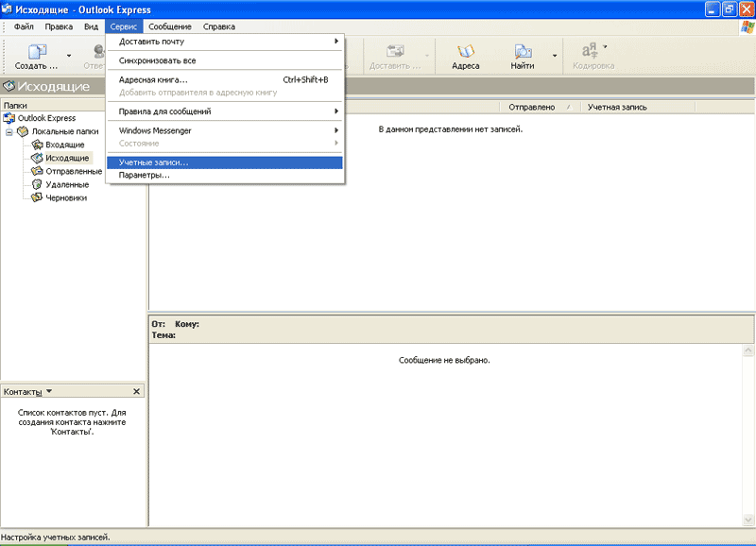Click the Список контактов пуст message
This screenshot has height=546, width=756.
click(72, 422)
